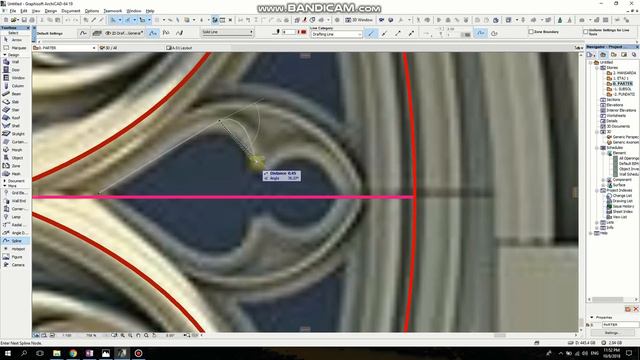Viewport: 640px width, 360px height.
Task: Open the Solid Line type dropdown
Action: (227, 32)
